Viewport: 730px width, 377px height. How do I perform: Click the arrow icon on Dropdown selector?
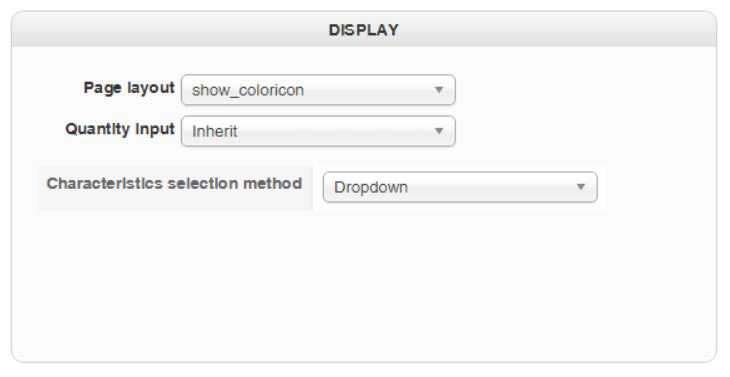581,187
